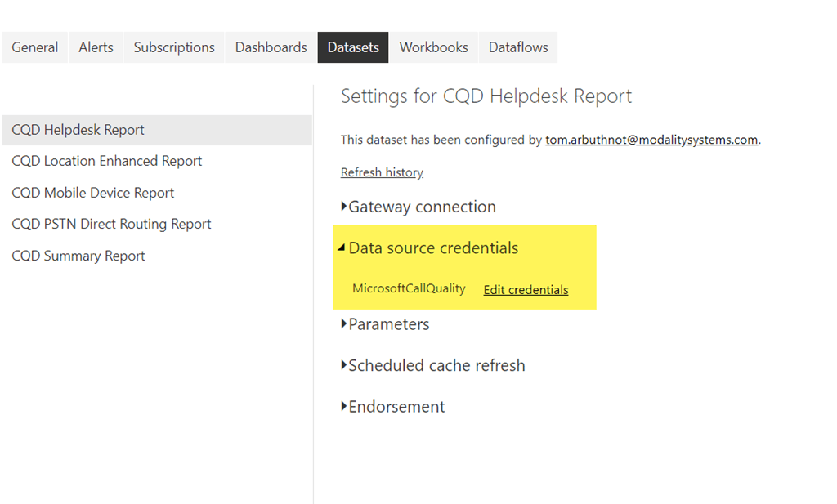
Task: Expand Scheduled cache refresh section
Action: coord(436,366)
